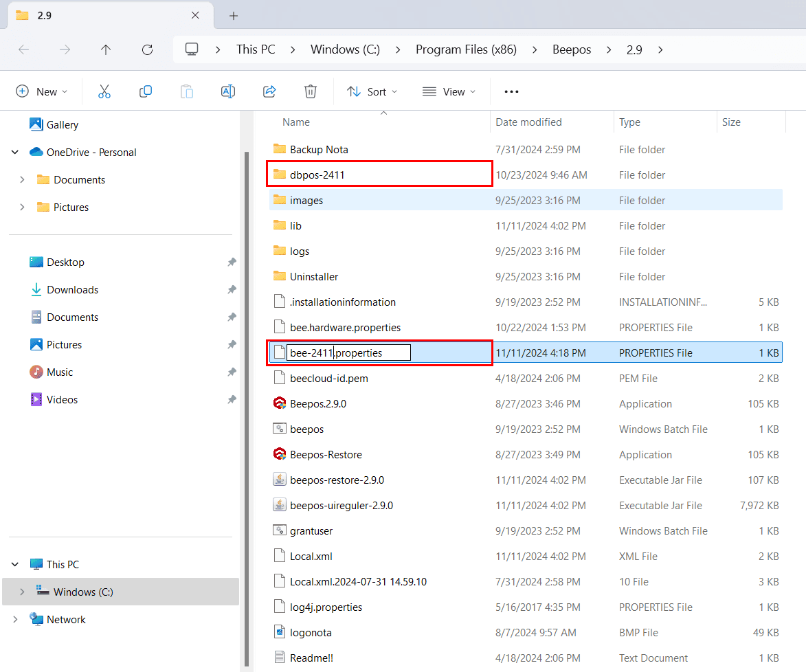
Task: Select beepos-restore-2.9.0 jar file icon
Action: [280, 480]
